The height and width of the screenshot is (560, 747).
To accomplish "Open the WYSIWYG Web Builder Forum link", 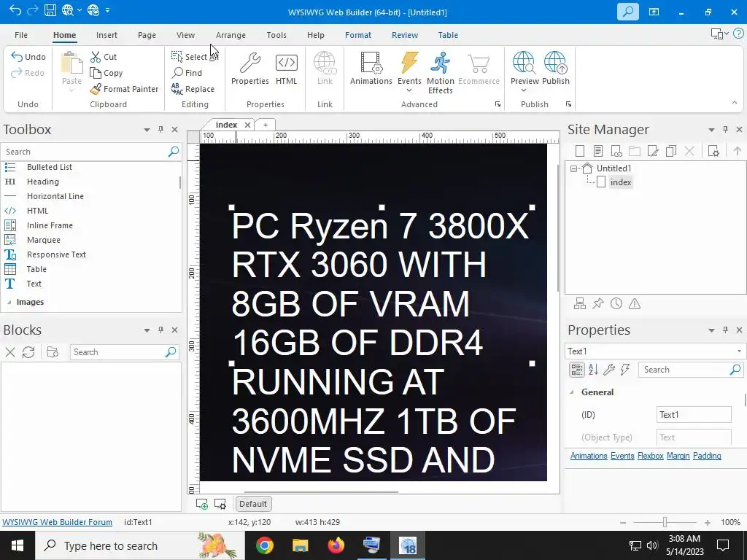I will tap(57, 522).
